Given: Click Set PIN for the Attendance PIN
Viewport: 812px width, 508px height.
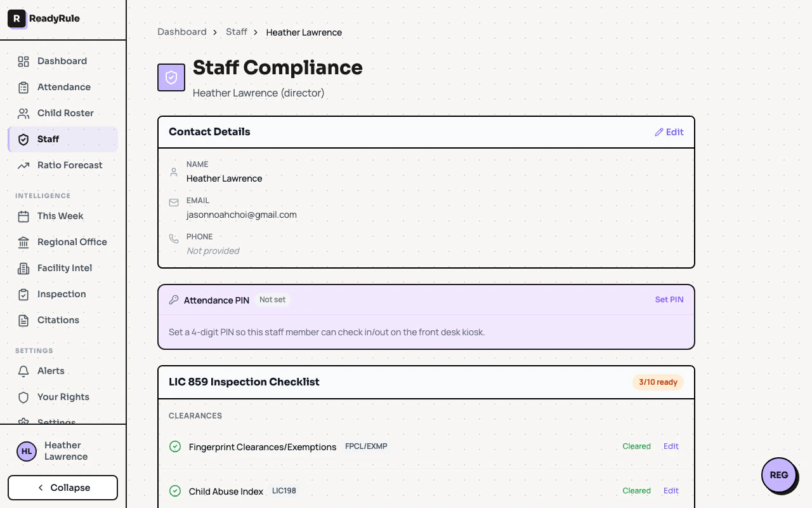Looking at the screenshot, I should 669,299.
